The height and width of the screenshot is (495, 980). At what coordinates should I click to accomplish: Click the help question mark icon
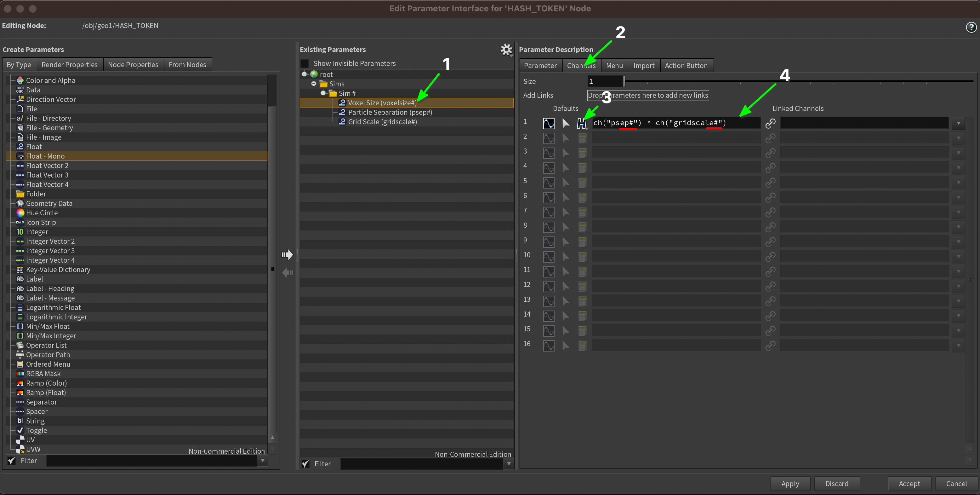[x=971, y=27]
